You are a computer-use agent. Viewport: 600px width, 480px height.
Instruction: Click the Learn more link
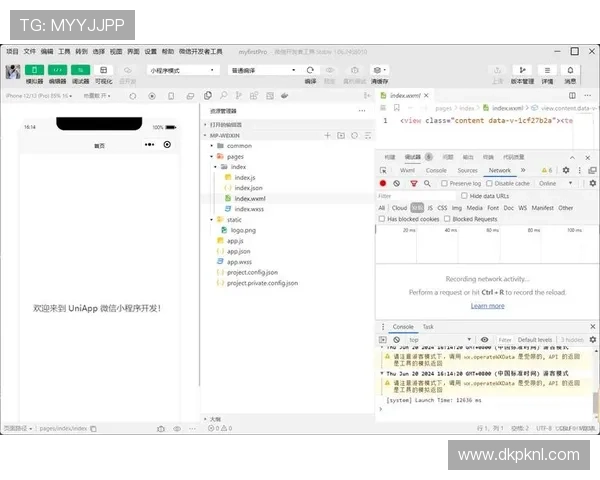click(487, 306)
